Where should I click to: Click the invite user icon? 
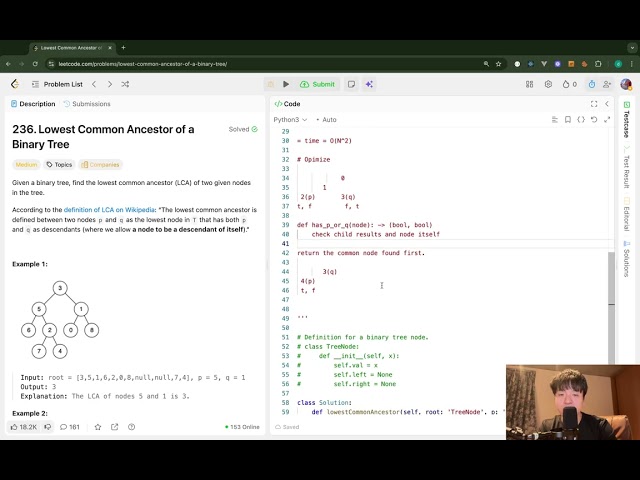click(607, 84)
